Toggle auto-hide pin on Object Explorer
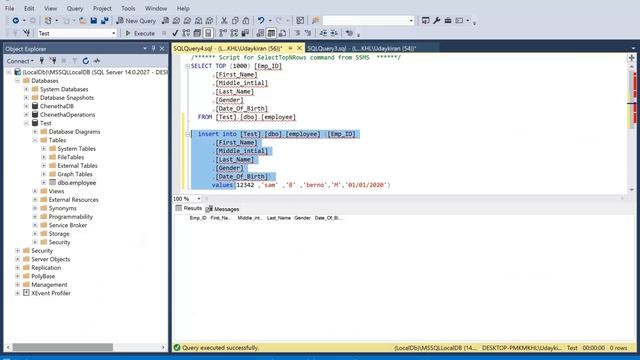The image size is (640, 360). pyautogui.click(x=153, y=49)
